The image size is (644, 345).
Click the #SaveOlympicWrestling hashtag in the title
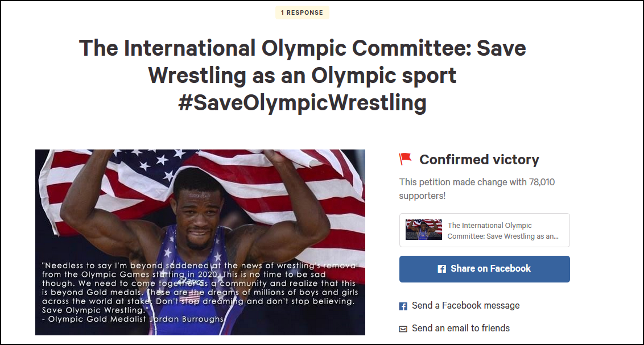point(302,103)
